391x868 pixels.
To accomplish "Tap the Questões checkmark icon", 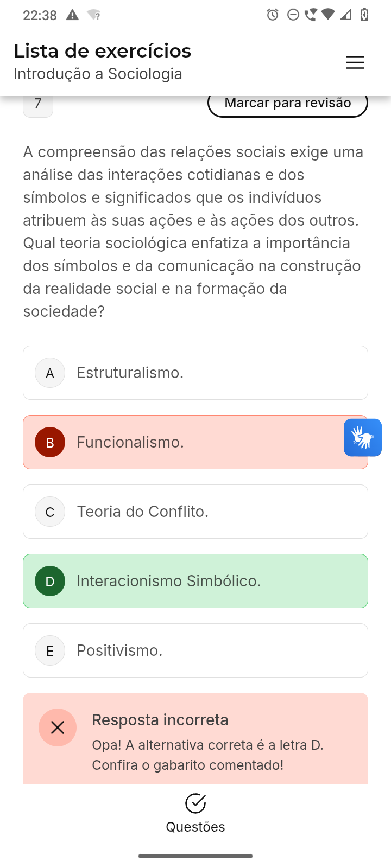I will pos(195,803).
